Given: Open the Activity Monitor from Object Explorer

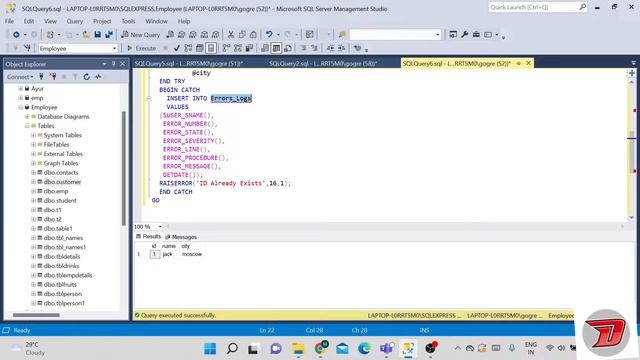Looking at the screenshot, I should (x=98, y=77).
